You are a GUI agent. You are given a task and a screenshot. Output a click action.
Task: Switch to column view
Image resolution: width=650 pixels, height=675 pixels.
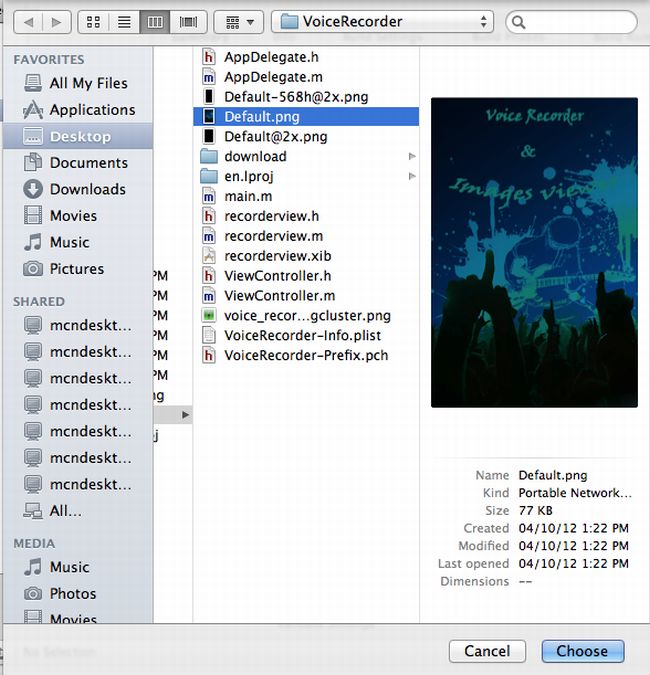(155, 22)
